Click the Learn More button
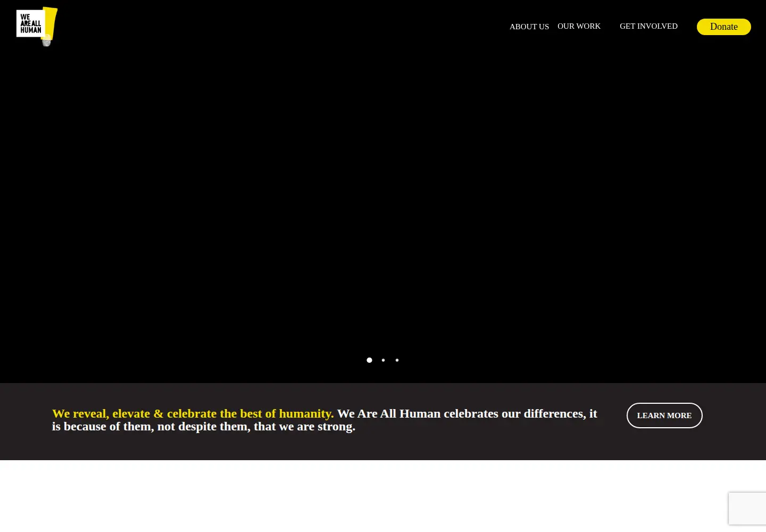The image size is (766, 532). point(664,415)
